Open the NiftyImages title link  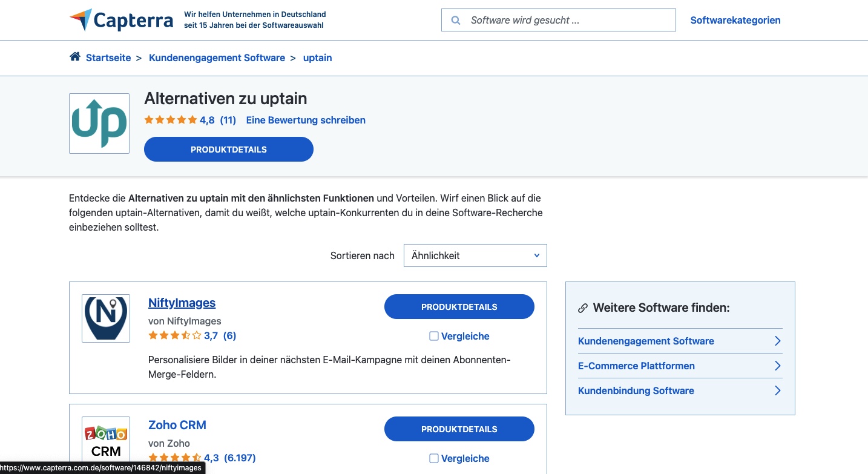tap(182, 303)
